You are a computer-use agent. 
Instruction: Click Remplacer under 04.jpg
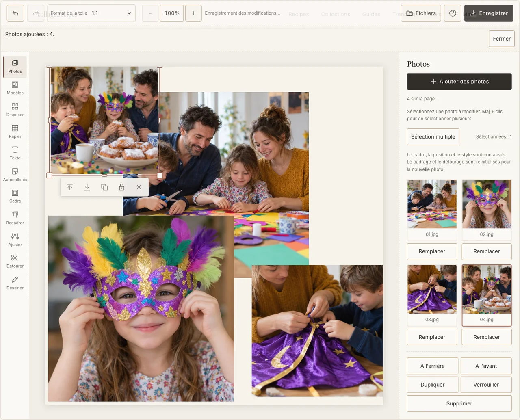click(x=487, y=337)
